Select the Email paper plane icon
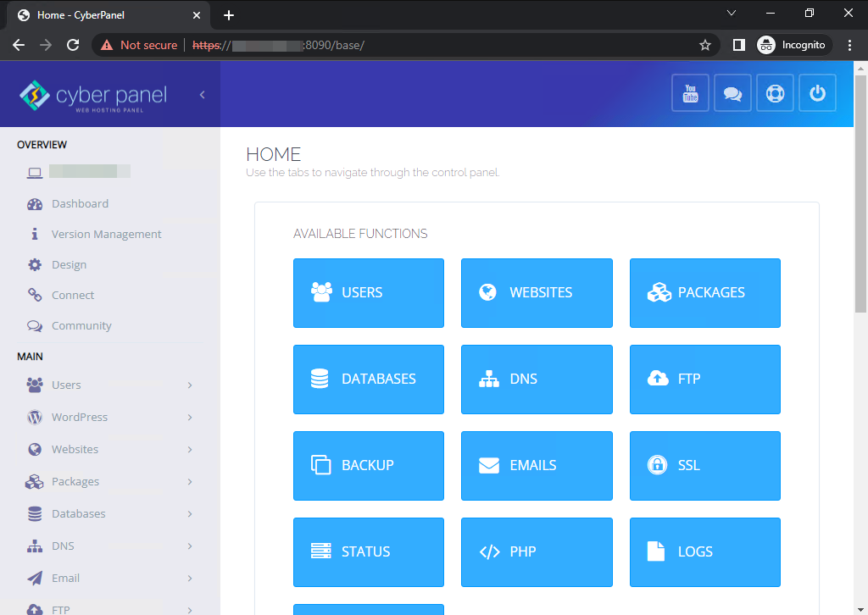 (34, 578)
